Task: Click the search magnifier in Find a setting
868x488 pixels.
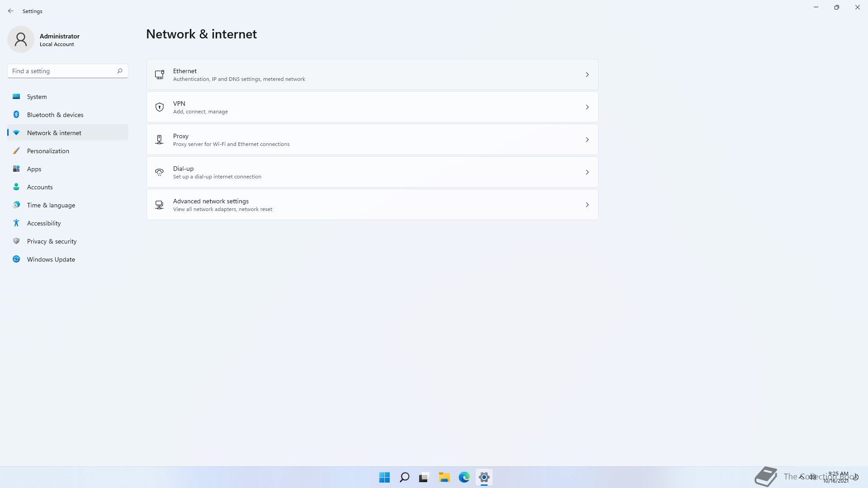Action: pos(120,71)
